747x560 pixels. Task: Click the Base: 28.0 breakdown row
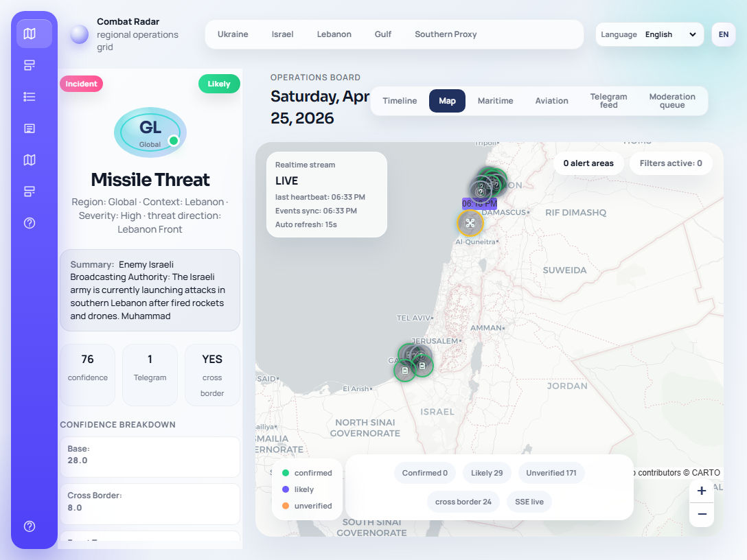150,456
